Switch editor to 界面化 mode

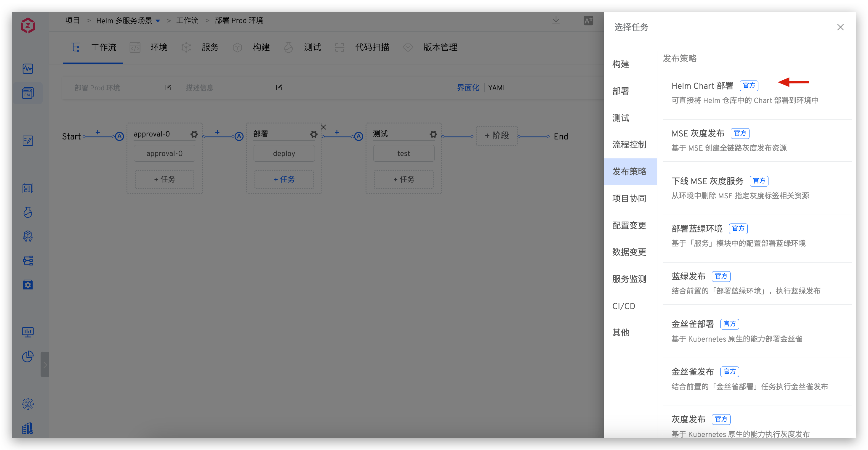[x=468, y=88]
